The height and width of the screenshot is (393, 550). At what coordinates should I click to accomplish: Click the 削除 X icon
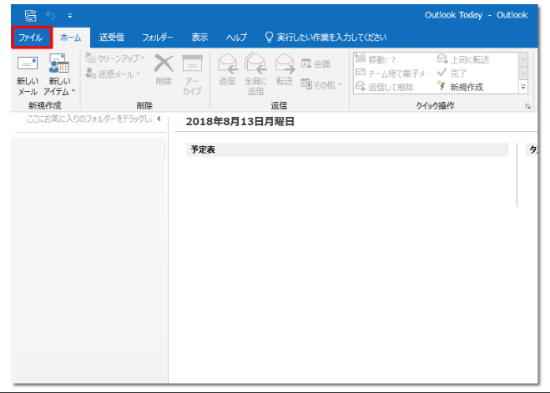[164, 64]
